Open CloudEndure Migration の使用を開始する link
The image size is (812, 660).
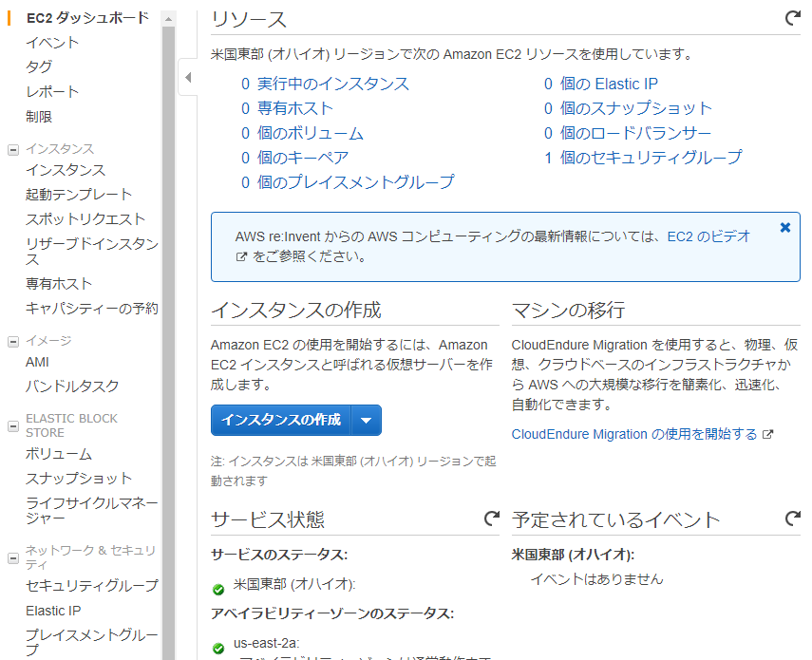pos(634,434)
